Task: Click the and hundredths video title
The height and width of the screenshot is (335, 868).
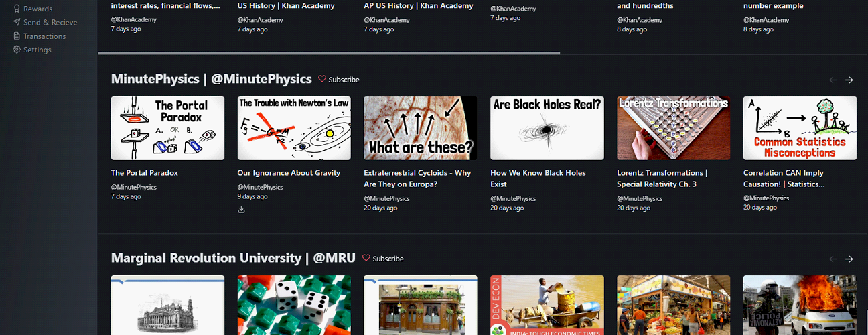Action: tap(645, 5)
